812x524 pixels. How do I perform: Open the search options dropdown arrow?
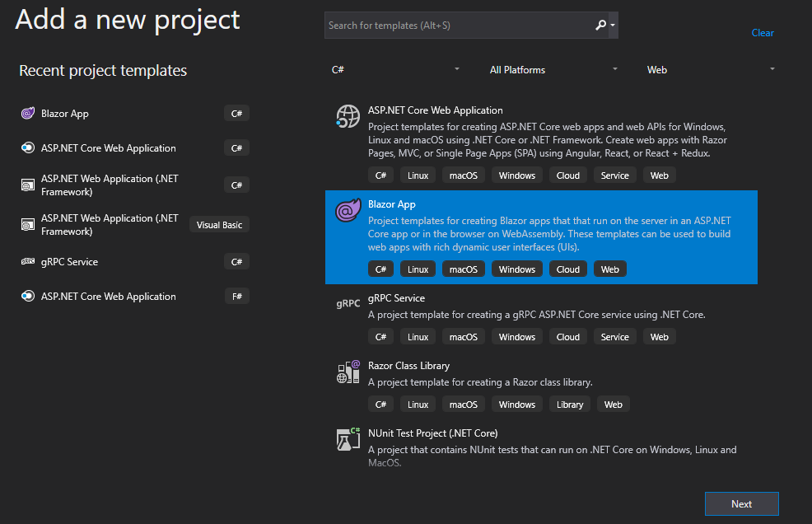click(613, 25)
